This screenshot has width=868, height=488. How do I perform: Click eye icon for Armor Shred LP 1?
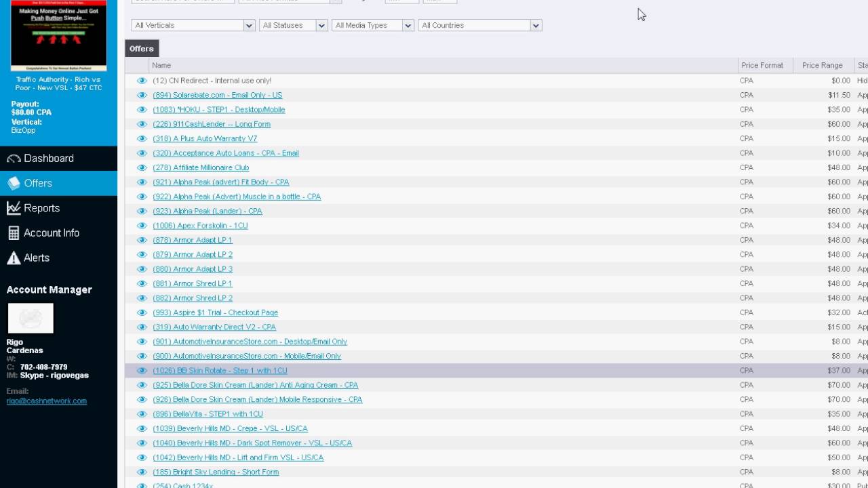[142, 284]
